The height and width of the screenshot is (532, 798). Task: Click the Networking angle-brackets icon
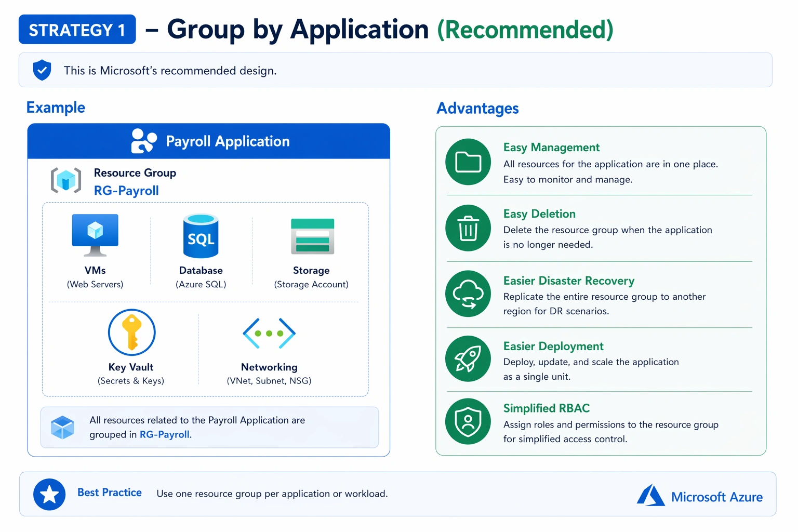[269, 333]
